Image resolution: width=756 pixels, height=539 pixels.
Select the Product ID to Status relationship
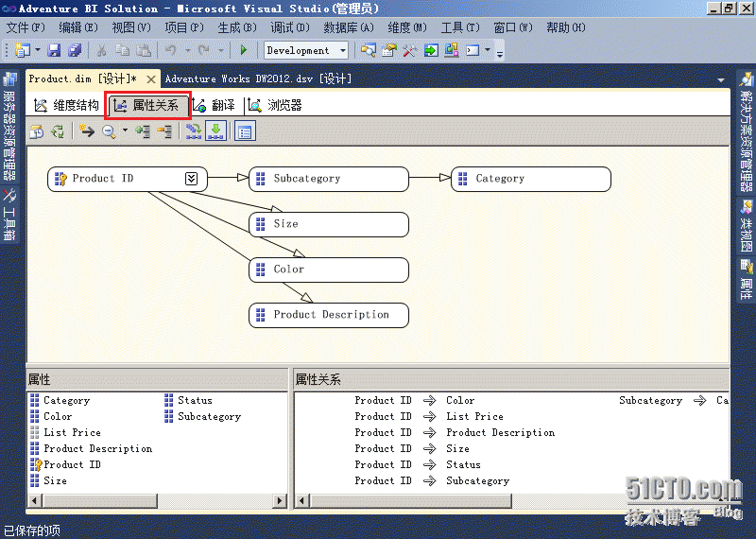(x=418, y=464)
